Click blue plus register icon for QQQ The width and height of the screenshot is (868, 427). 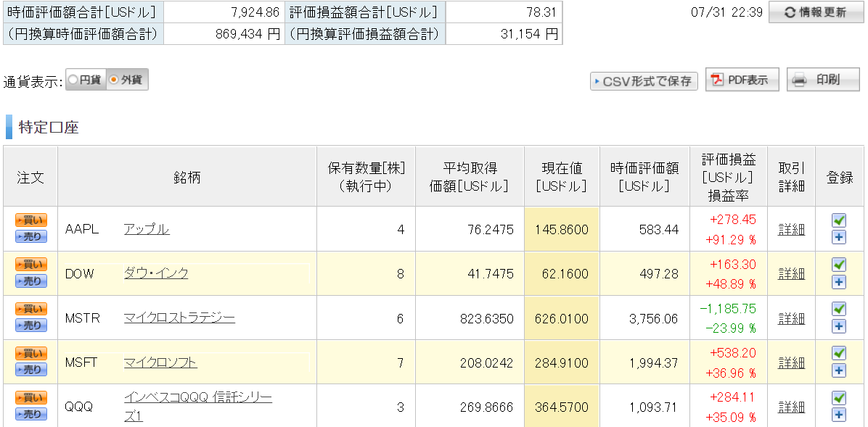point(839,415)
